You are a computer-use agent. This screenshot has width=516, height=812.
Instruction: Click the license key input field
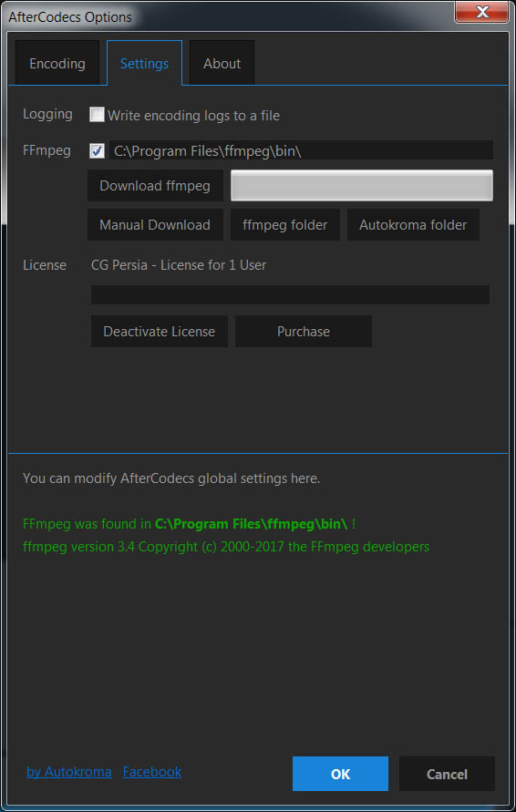[290, 294]
